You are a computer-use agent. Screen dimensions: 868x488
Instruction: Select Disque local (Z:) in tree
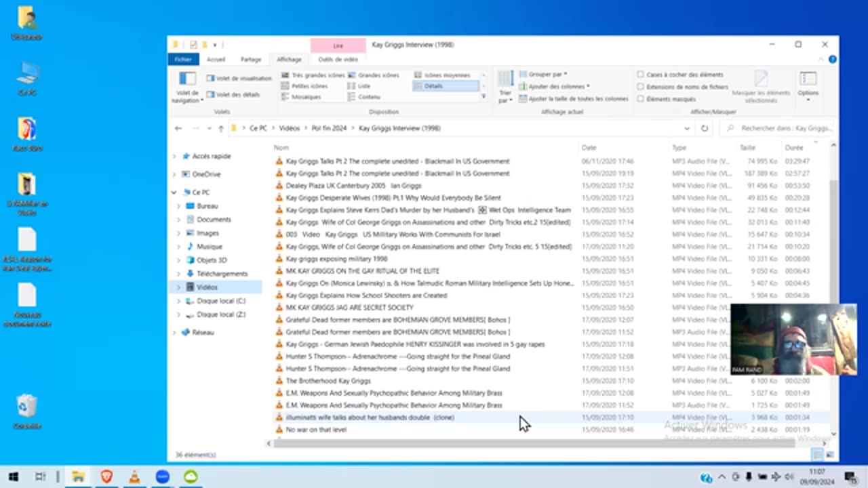[x=220, y=314]
